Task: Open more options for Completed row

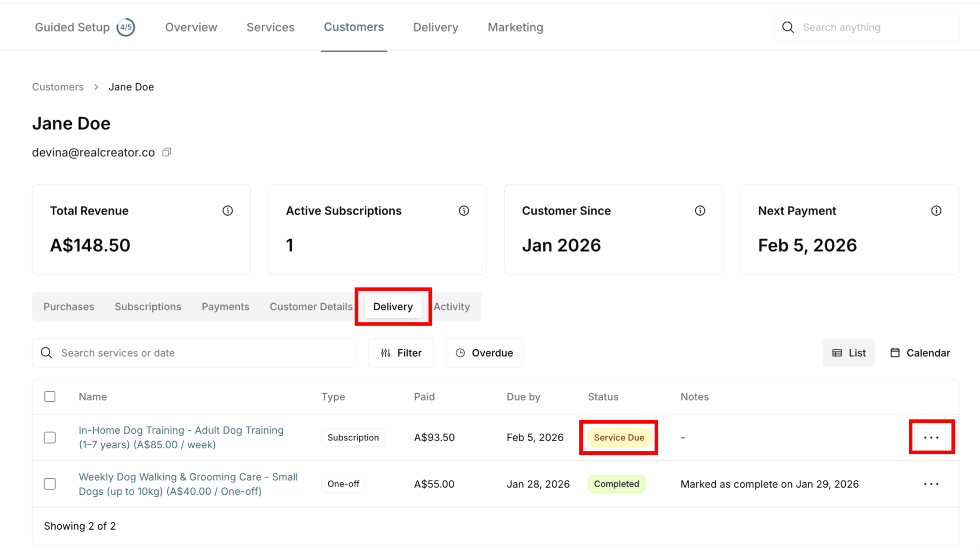Action: pos(931,484)
